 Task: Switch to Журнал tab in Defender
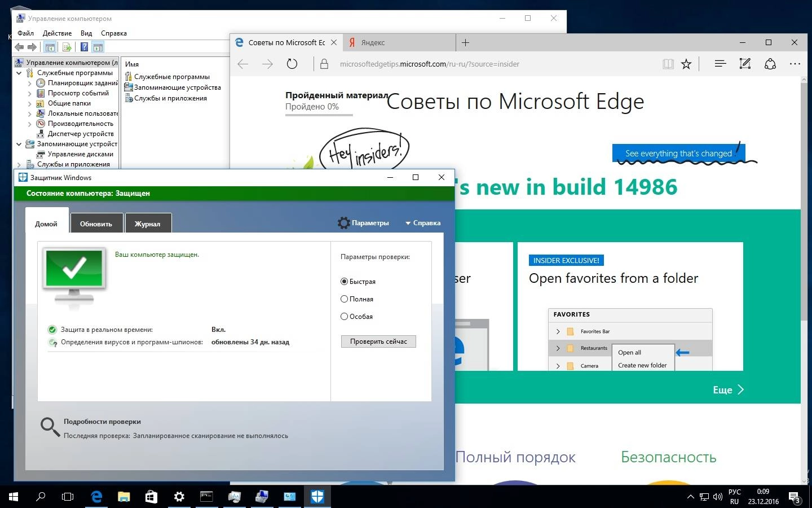click(x=147, y=224)
